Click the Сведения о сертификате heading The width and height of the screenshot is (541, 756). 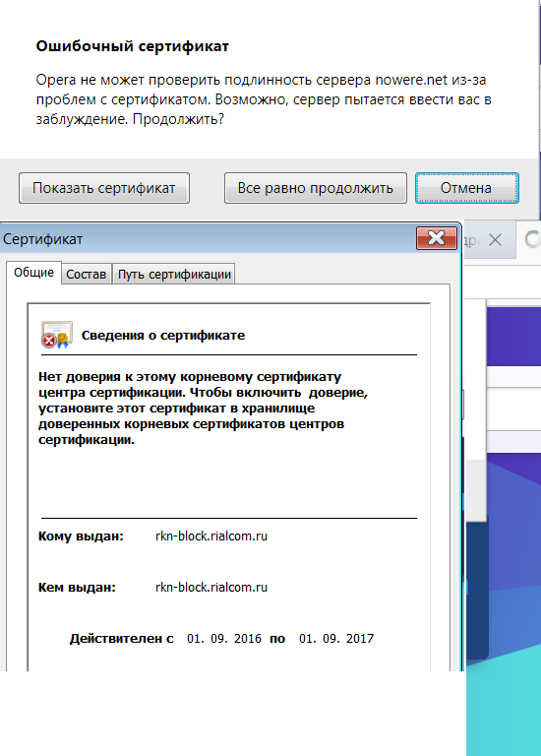(163, 335)
